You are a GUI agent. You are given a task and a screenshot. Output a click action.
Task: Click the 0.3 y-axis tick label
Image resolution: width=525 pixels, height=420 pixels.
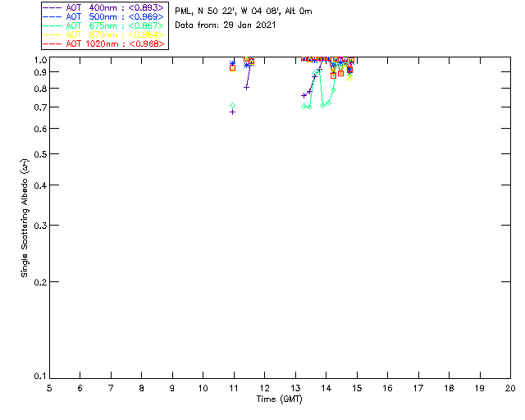coord(40,226)
